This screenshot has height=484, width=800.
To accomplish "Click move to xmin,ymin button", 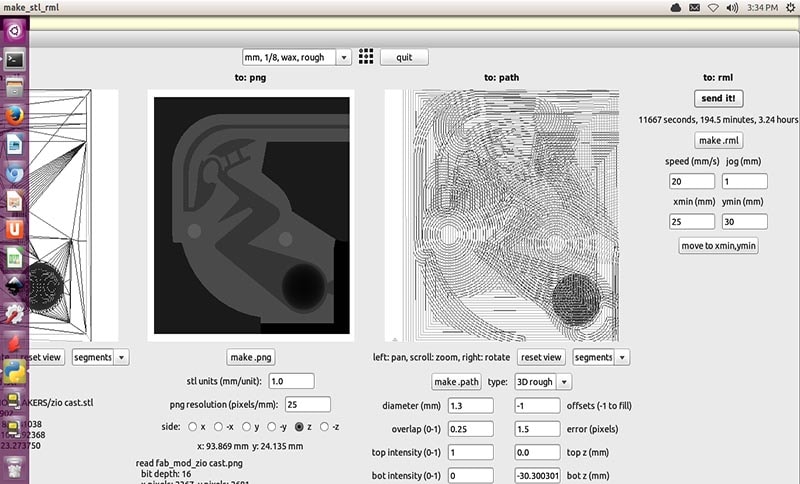I will (x=718, y=245).
